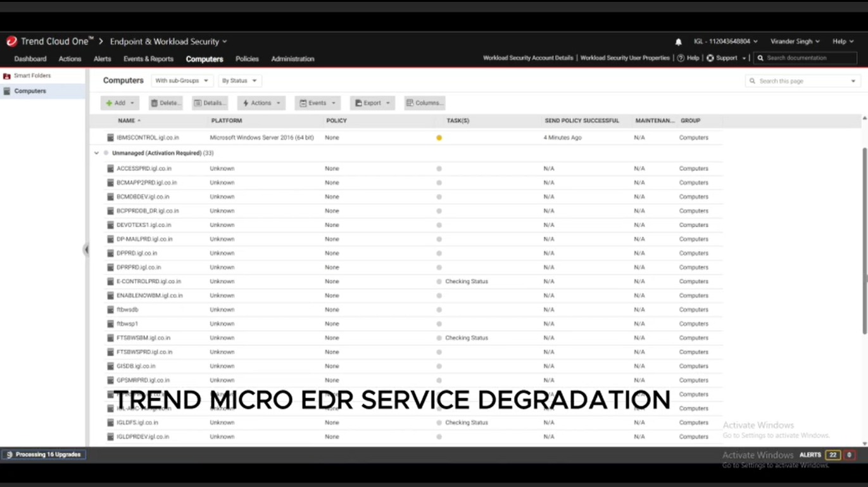Click the yellow status dot for IBMSCONTROL
Viewport: 868px width, 487px height.
[x=439, y=138]
